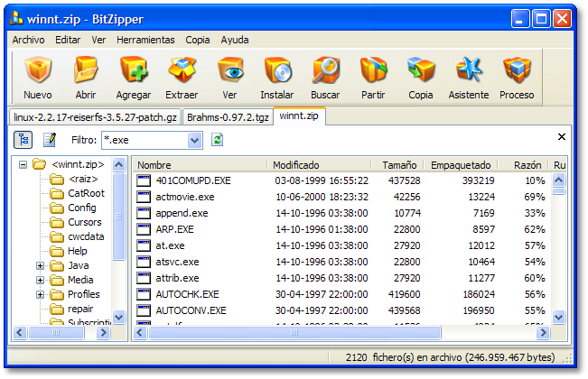Open the Ayuda menu
Screen dimensions: 588x379
click(x=235, y=40)
